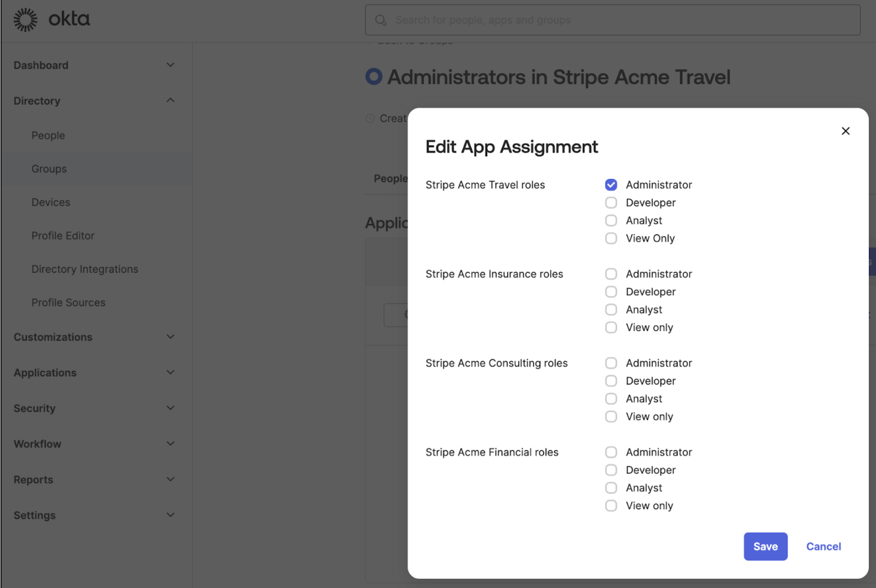Image resolution: width=876 pixels, height=588 pixels.
Task: Check Developer under Stripe Acme Travel roles
Action: click(x=611, y=203)
